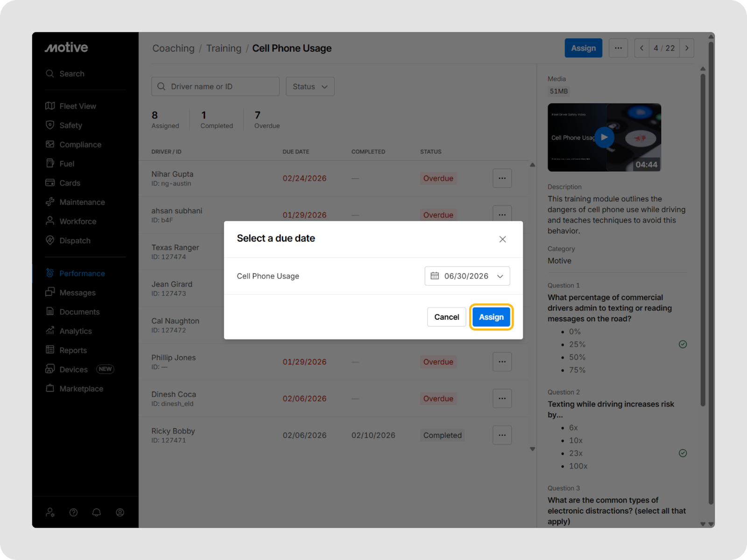Viewport: 747px width, 560px height.
Task: Focus the Driver name or ID field
Action: (x=215, y=86)
